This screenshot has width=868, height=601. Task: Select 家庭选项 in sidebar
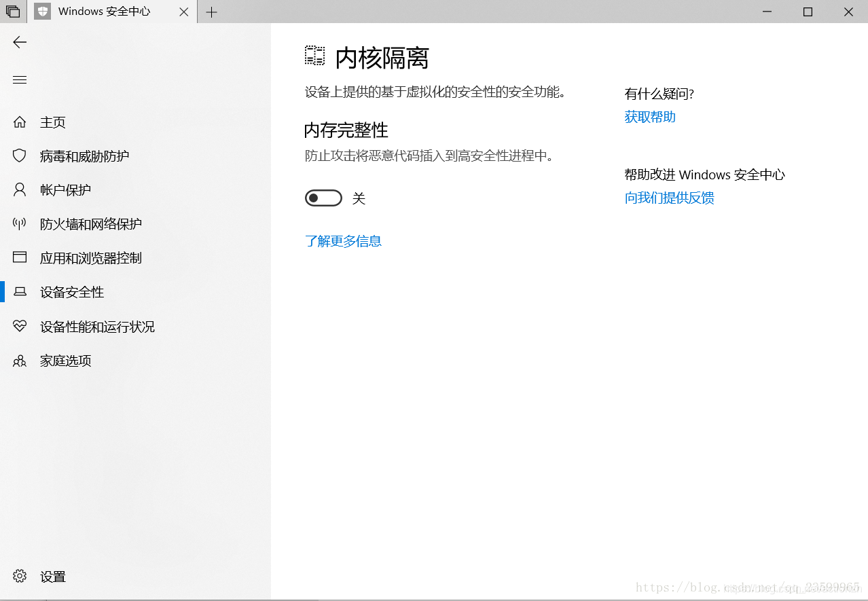[x=65, y=361]
